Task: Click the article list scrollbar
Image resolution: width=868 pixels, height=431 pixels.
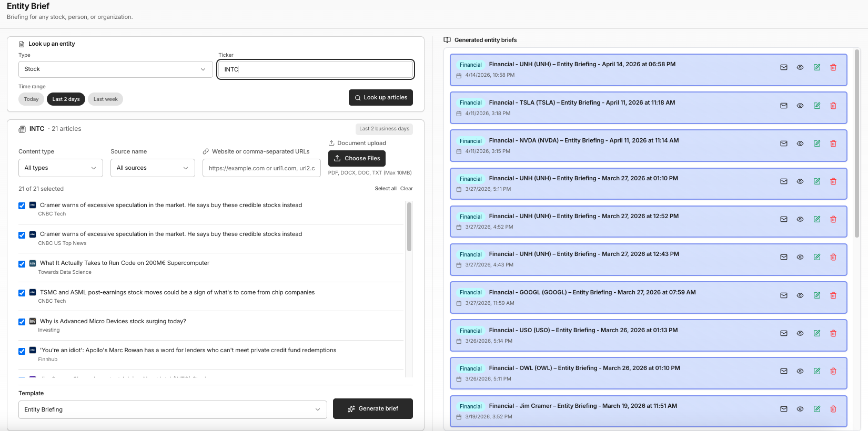Action: point(409,227)
